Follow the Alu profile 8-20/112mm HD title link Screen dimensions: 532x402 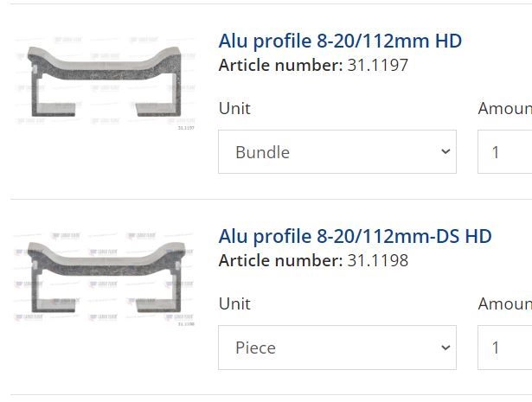pos(340,41)
